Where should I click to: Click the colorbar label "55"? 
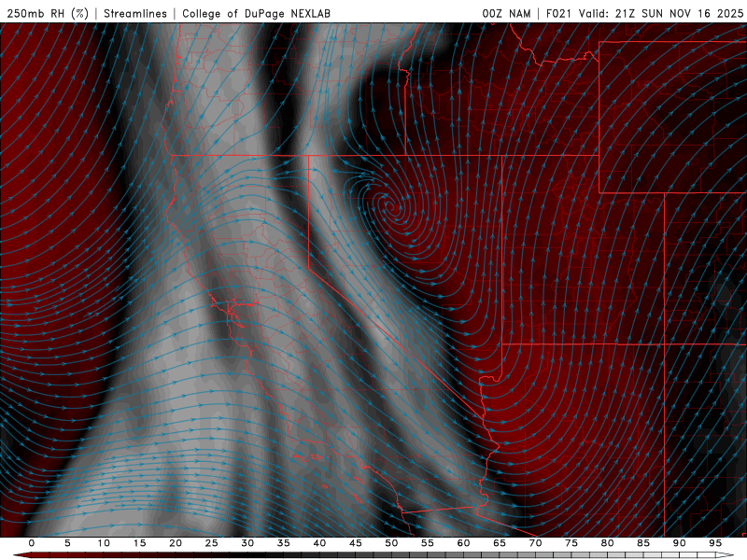(x=428, y=543)
